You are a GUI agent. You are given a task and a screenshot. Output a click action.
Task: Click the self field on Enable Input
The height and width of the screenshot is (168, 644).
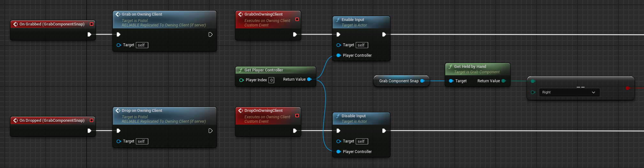(x=362, y=45)
